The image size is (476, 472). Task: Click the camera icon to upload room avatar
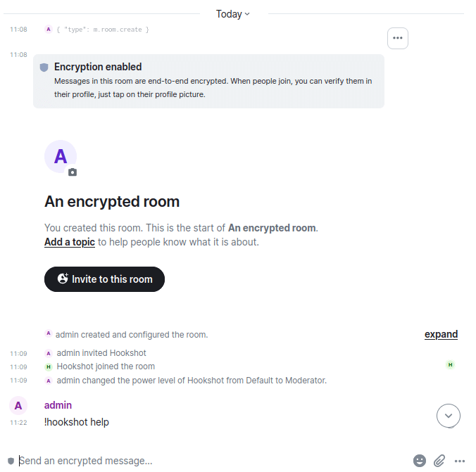(x=73, y=172)
